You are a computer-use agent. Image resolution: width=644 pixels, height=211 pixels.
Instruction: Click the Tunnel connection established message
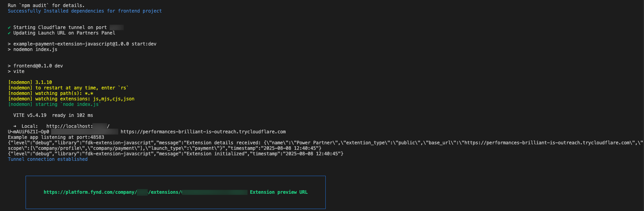(48, 159)
